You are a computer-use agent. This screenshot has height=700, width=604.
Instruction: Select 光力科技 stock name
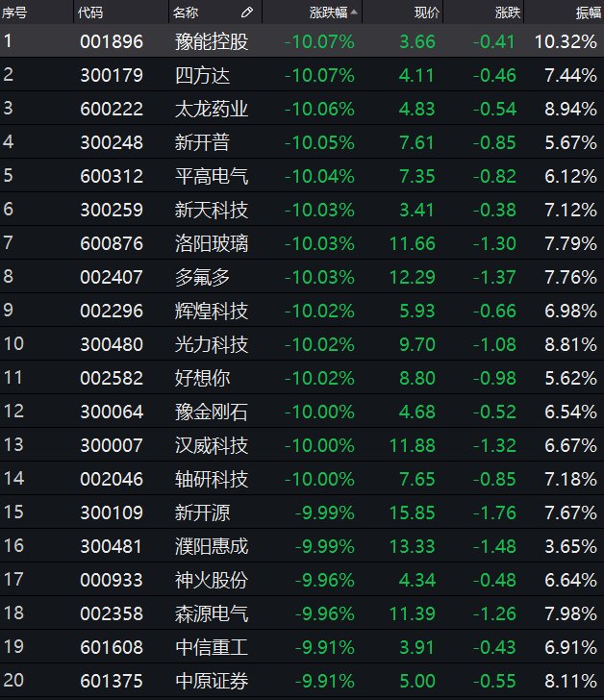tap(212, 344)
